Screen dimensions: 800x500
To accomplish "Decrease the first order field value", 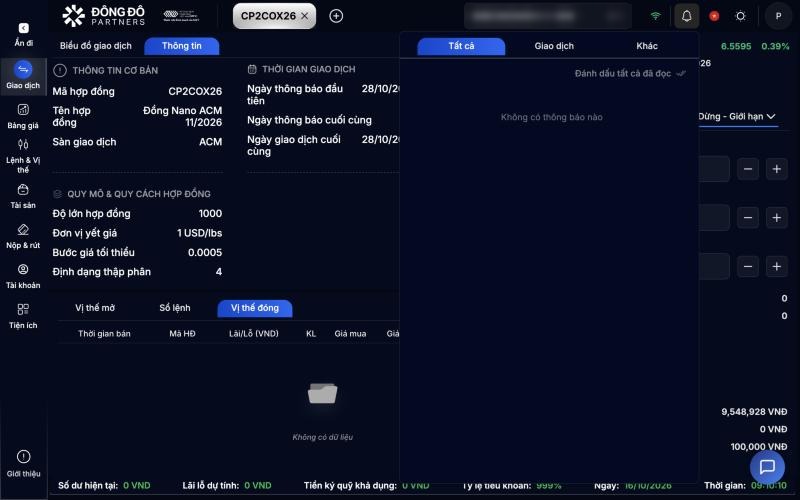I will coord(748,169).
